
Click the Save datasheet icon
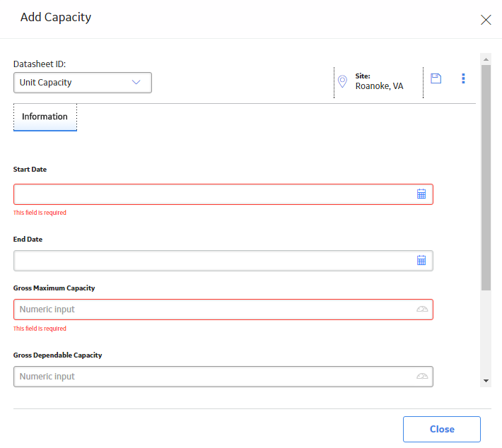[x=436, y=78]
